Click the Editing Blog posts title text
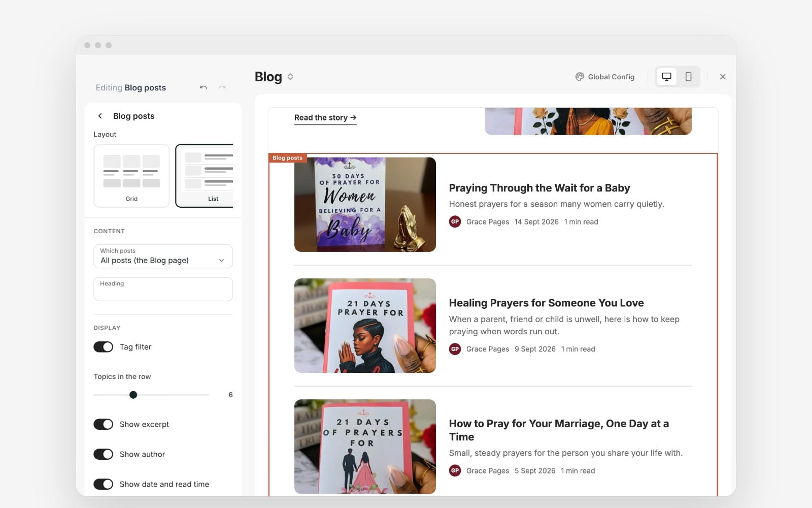The height and width of the screenshot is (508, 812). 131,88
